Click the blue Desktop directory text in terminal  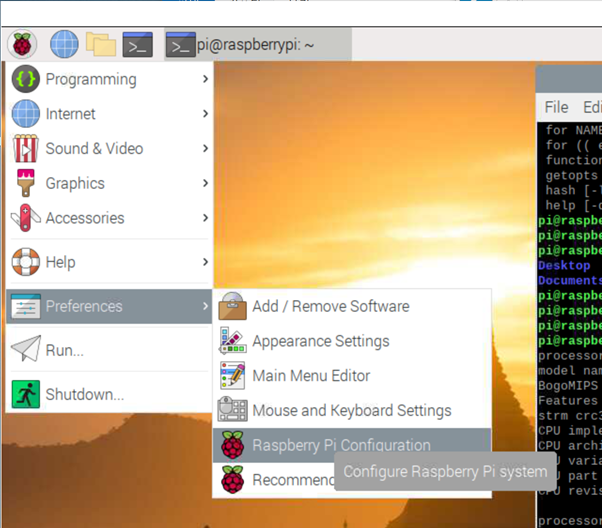pos(564,265)
